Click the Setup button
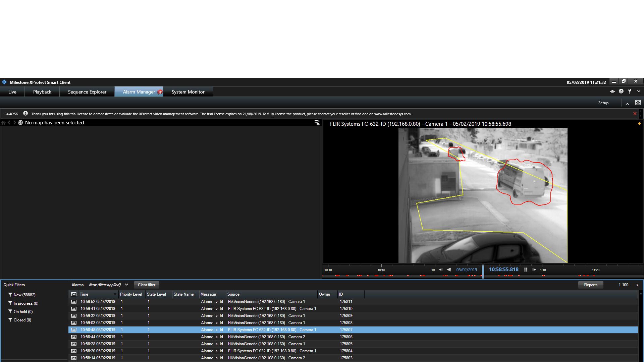This screenshot has height=362, width=644. tap(603, 103)
